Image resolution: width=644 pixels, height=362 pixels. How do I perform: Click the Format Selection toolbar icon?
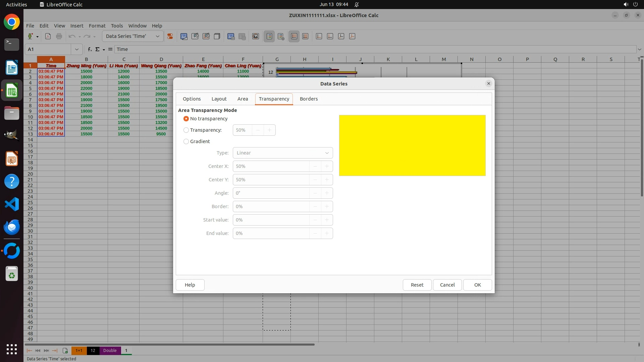[x=170, y=37]
